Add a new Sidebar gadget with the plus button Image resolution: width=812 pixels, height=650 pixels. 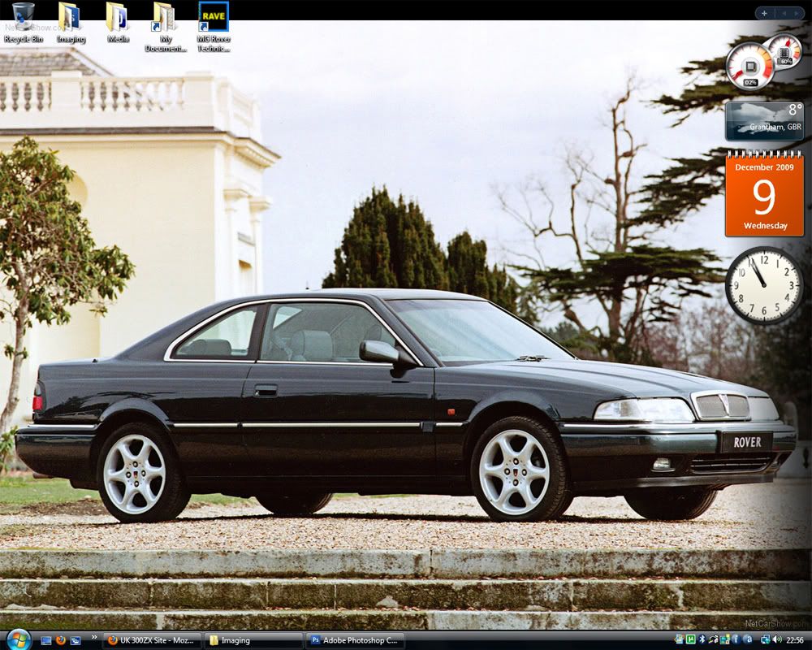pos(764,13)
